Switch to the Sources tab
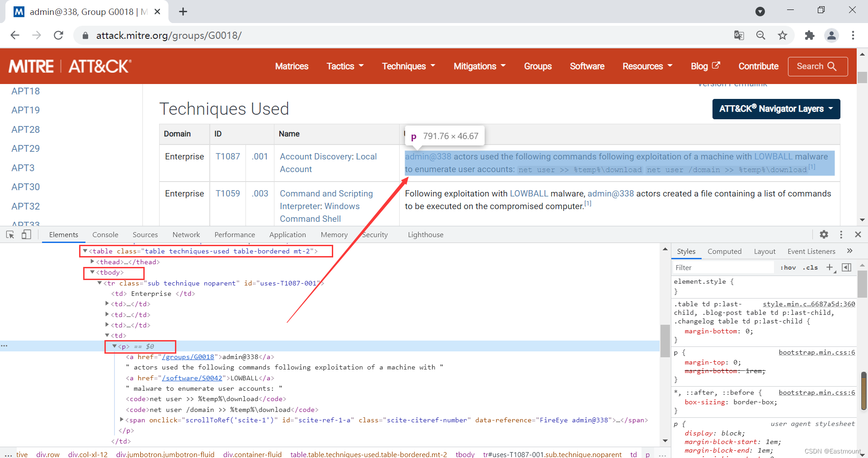 coord(145,234)
